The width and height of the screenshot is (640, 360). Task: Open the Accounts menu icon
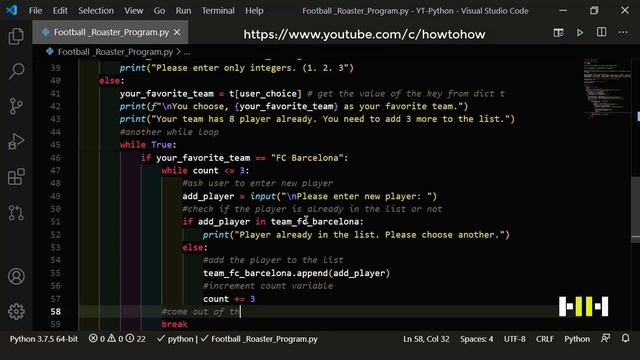[x=16, y=276]
